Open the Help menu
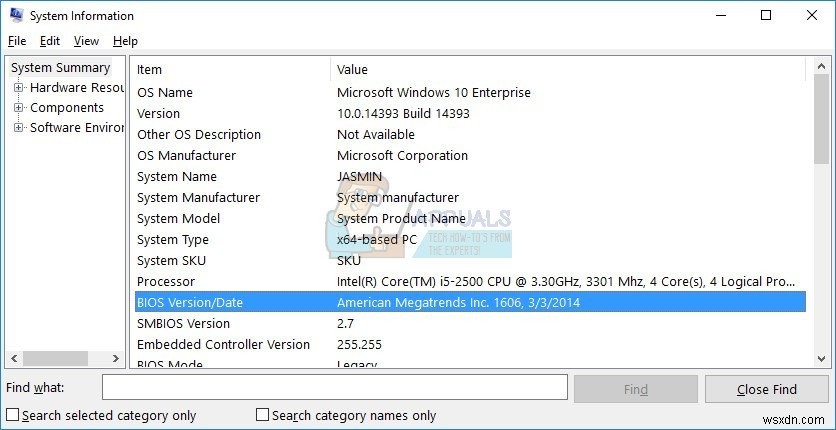This screenshot has width=836, height=430. 125,41
